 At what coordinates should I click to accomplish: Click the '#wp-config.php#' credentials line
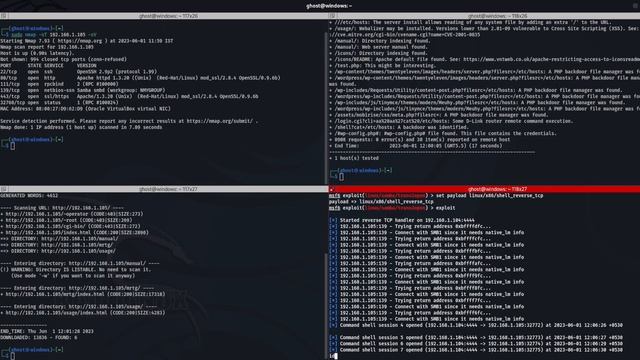443,133
